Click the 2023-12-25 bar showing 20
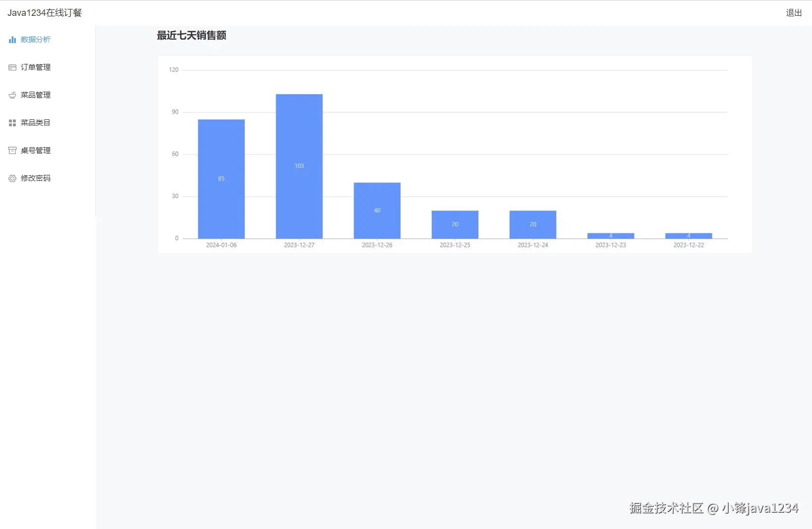Viewport: 812px width, 529px height. click(x=455, y=224)
